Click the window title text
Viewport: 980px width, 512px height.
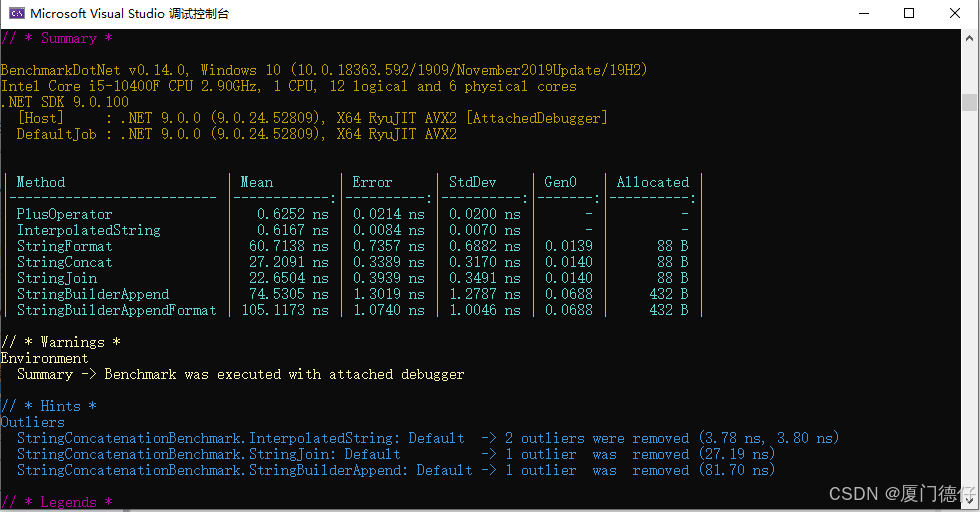[x=129, y=14]
